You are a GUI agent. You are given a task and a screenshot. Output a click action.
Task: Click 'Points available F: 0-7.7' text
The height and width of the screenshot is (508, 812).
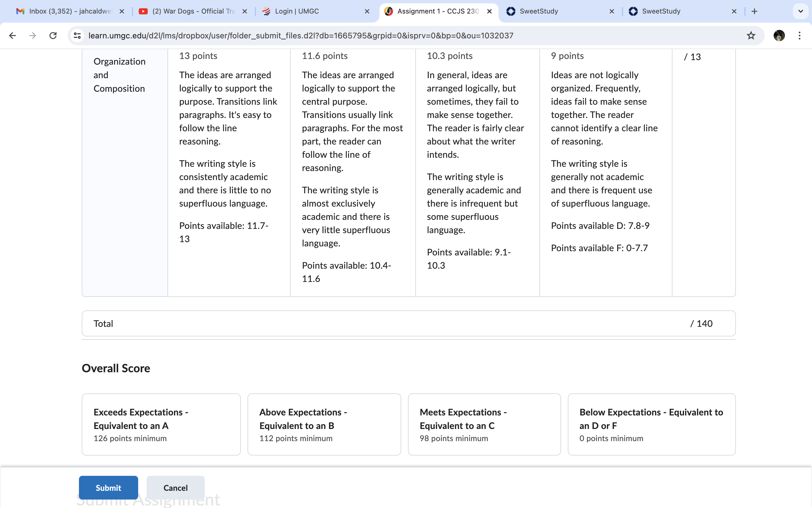coord(600,248)
